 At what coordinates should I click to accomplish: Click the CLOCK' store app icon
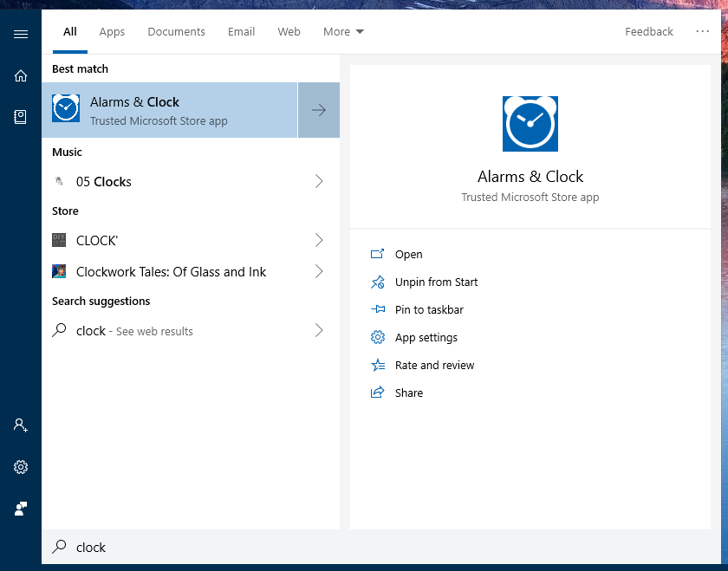coord(59,240)
